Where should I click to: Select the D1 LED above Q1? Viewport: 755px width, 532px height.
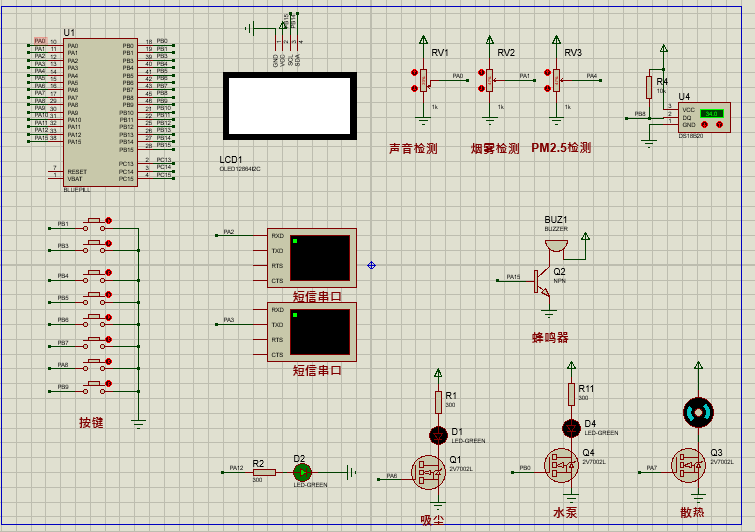(438, 435)
